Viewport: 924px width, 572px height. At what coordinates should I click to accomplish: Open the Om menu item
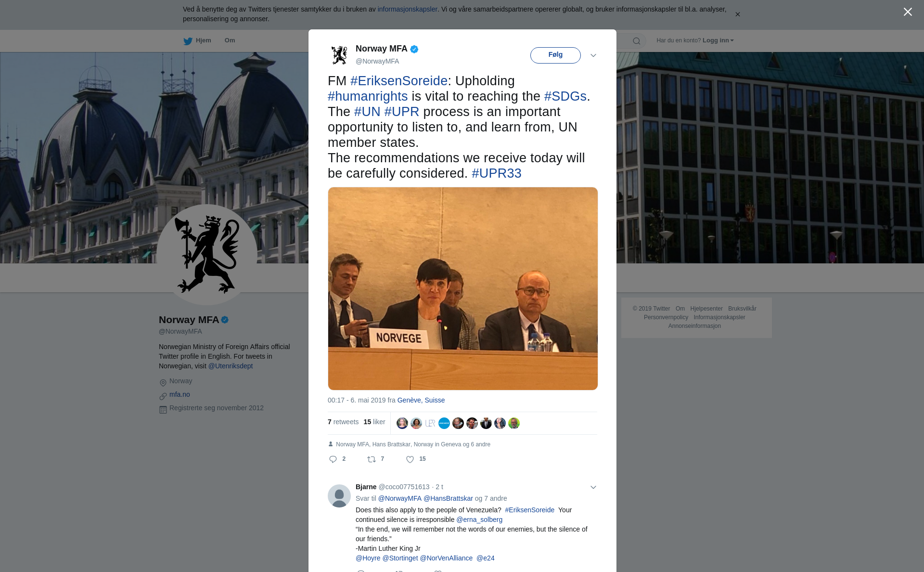coord(230,40)
